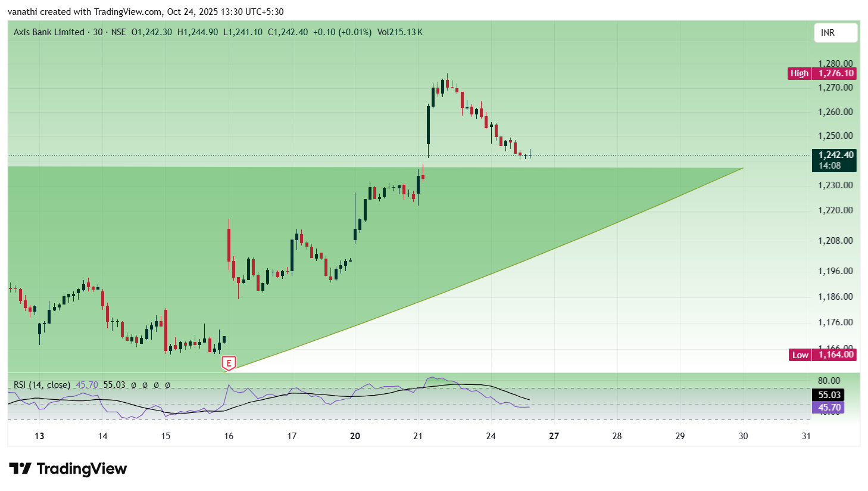Click the NSE exchange label

[x=118, y=32]
